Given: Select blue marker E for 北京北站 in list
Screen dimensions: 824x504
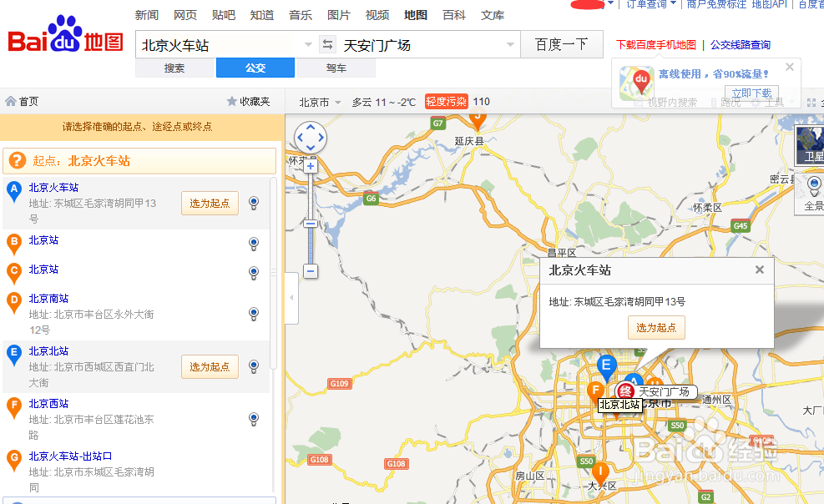Looking at the screenshot, I should click(13, 355).
